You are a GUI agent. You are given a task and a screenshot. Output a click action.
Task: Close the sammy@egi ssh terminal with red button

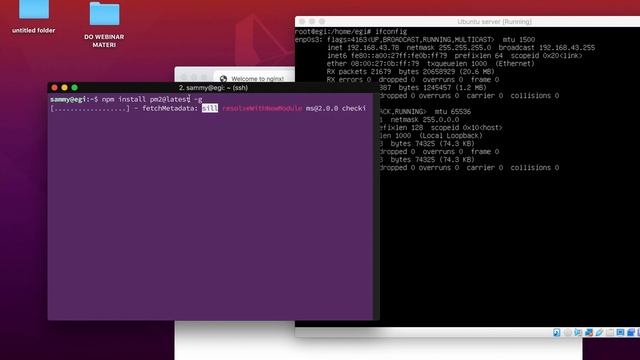[54, 88]
